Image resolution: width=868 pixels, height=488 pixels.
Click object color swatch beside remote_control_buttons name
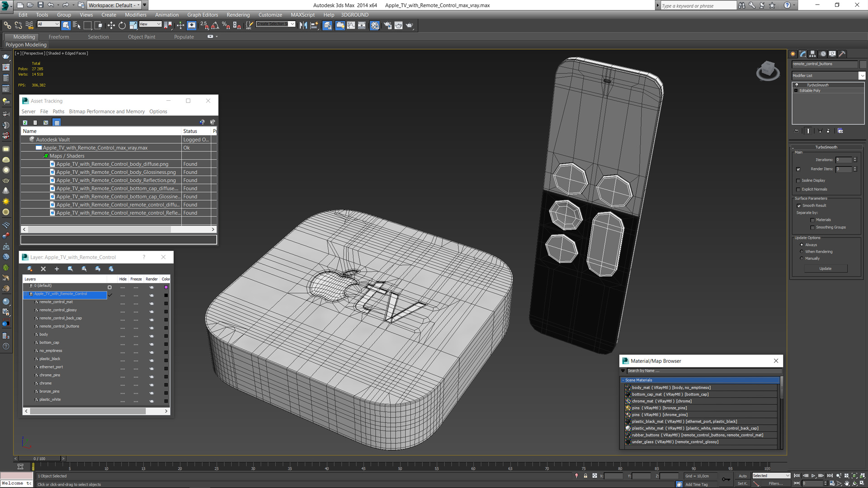pos(863,64)
